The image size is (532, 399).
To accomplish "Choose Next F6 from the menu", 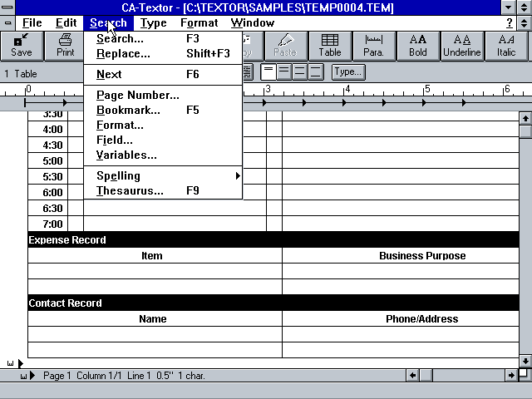I will click(163, 74).
